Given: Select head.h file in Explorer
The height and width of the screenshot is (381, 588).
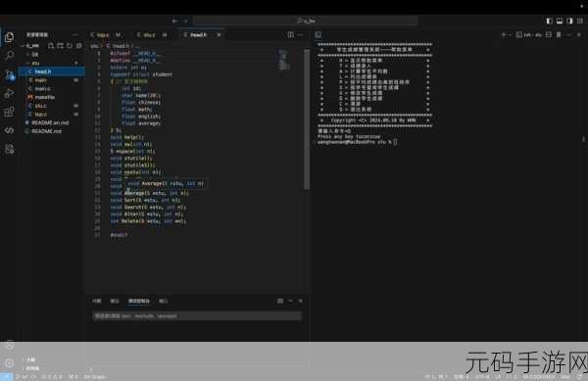Looking at the screenshot, I should [x=52, y=71].
